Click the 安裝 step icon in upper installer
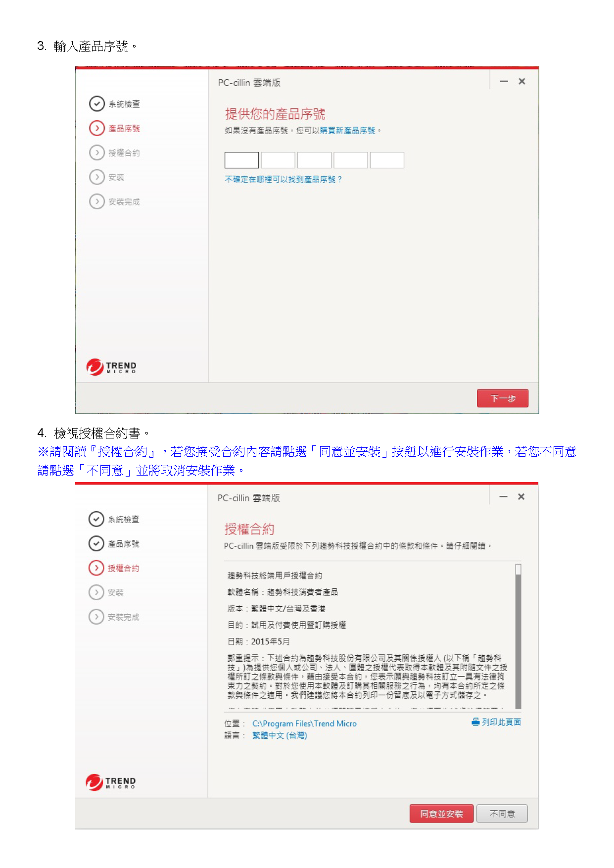The image size is (614, 868). tap(96, 177)
